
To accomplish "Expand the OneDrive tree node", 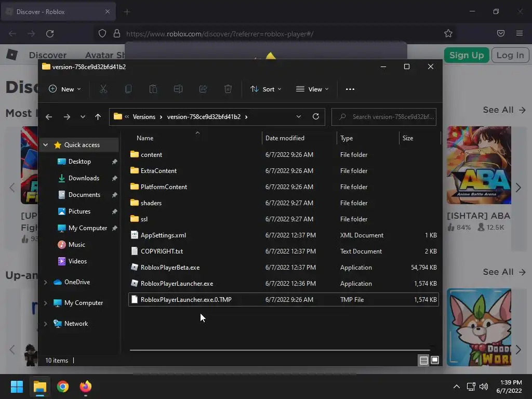I will [46, 282].
